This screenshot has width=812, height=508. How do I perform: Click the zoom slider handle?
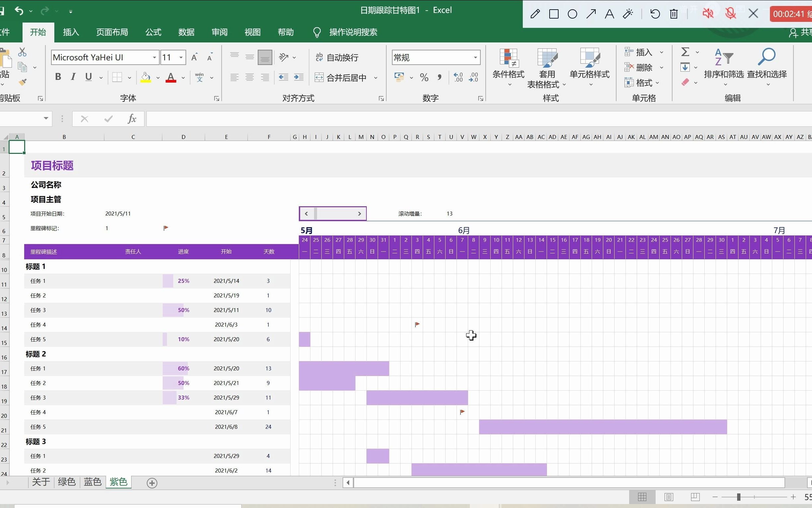[x=738, y=497]
